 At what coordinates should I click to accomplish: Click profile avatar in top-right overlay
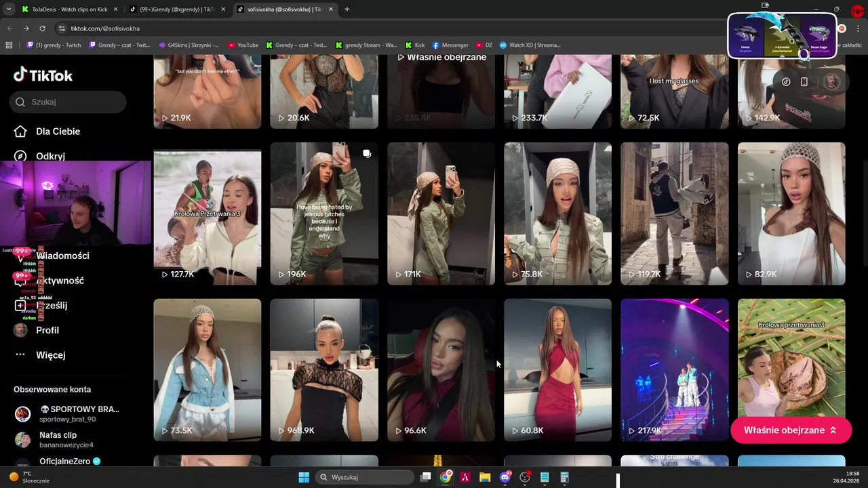(x=832, y=82)
